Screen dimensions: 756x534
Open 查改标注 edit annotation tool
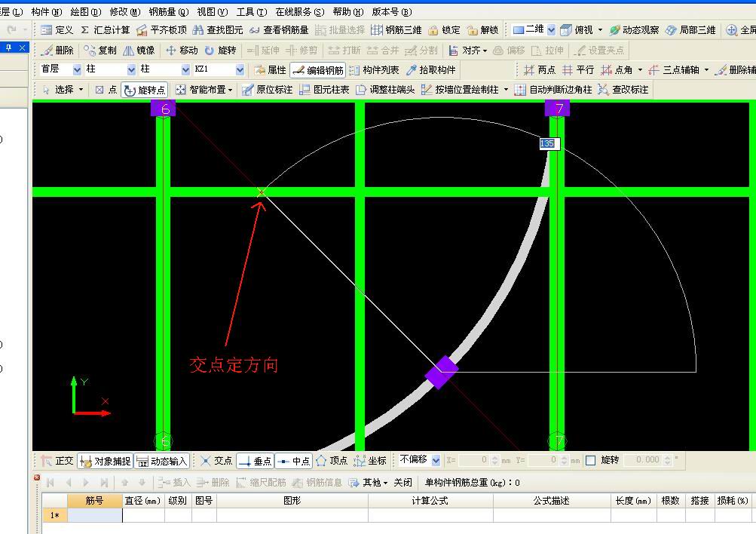click(623, 90)
